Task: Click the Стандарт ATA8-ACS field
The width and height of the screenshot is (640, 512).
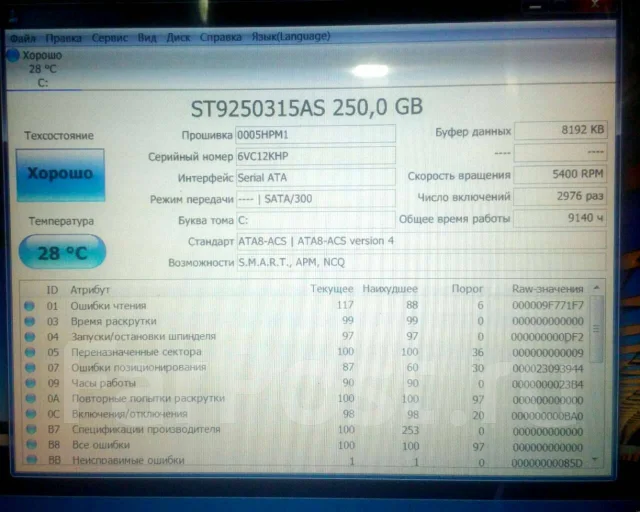Action: click(x=421, y=241)
